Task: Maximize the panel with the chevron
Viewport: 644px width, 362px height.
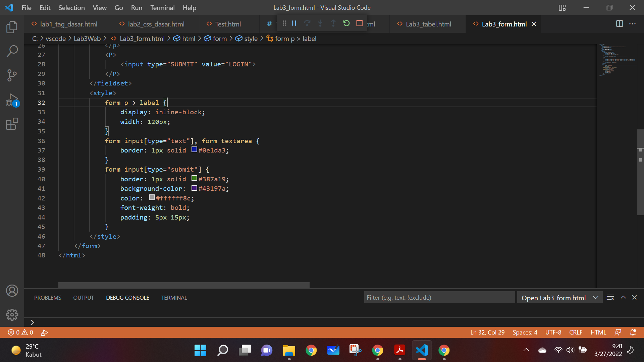Action: (x=623, y=297)
